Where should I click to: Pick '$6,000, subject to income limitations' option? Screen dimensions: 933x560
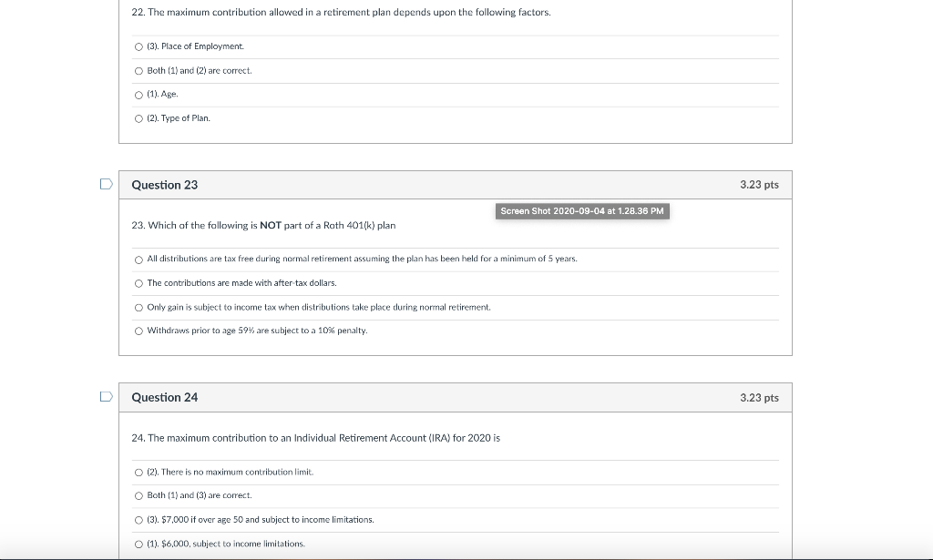click(138, 545)
